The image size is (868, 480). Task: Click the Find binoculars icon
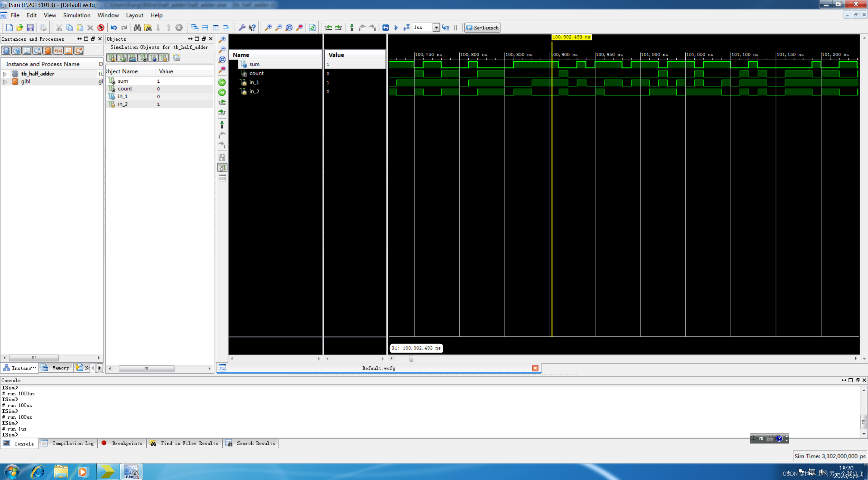tap(137, 28)
